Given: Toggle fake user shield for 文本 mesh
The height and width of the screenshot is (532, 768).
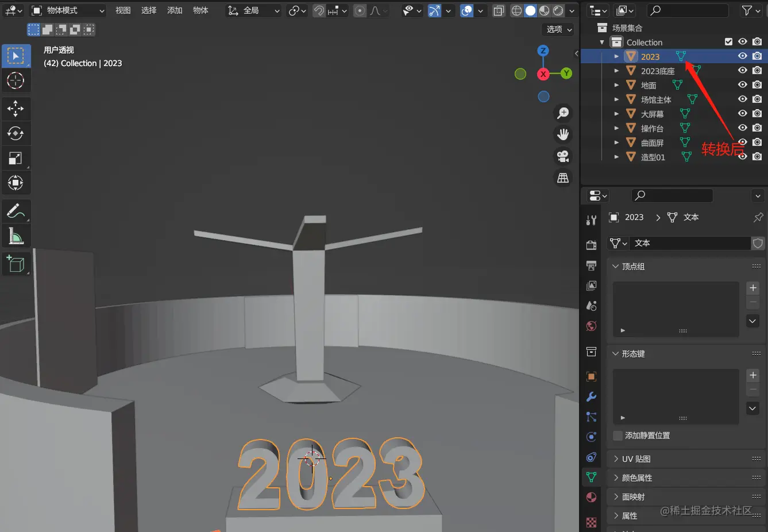Looking at the screenshot, I should 758,243.
